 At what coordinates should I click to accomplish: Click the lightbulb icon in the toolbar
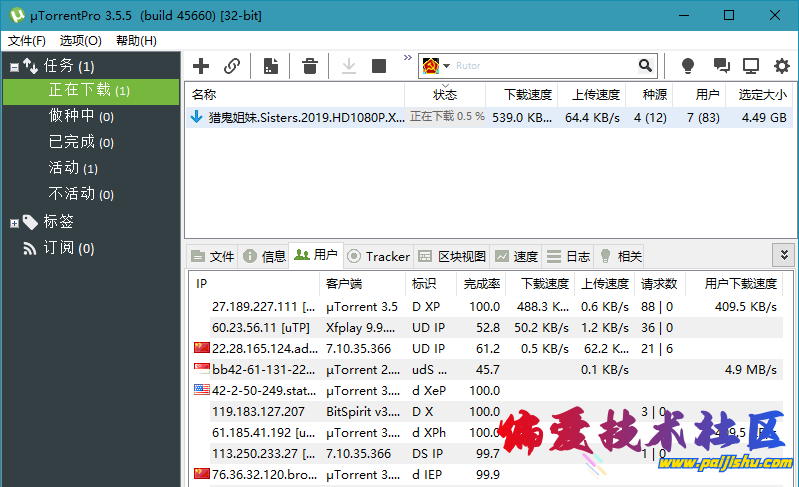pyautogui.click(x=688, y=66)
